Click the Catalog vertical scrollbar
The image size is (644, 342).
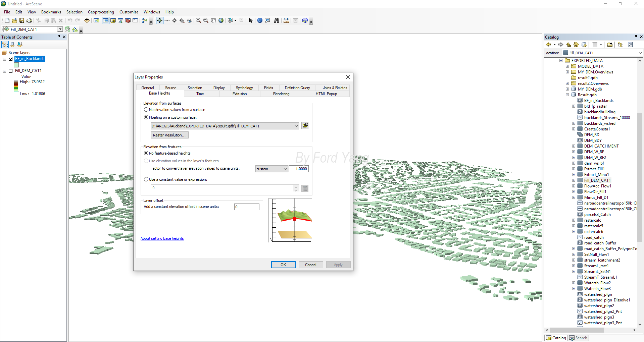tap(640, 177)
